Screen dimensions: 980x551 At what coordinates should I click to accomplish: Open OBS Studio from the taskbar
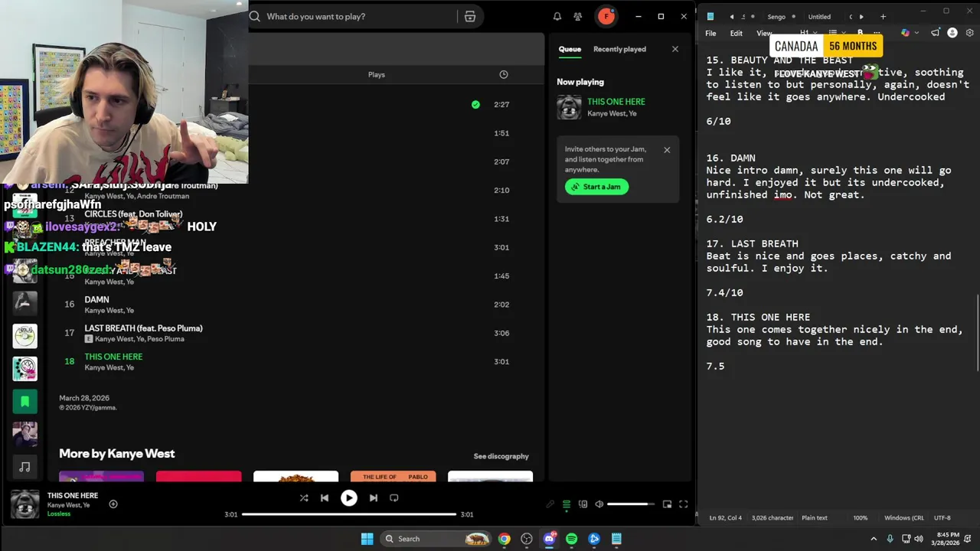click(527, 539)
